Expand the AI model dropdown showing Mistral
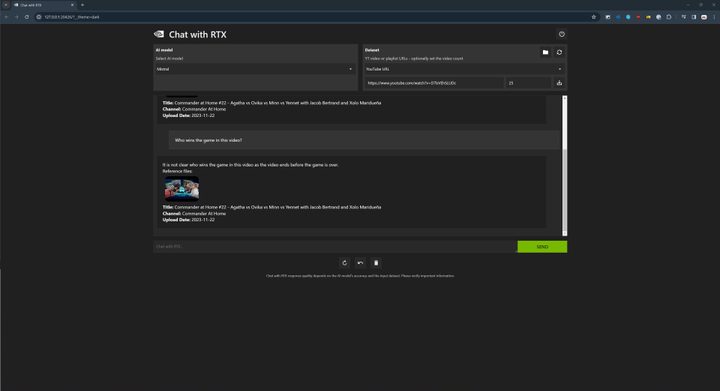 255,69
